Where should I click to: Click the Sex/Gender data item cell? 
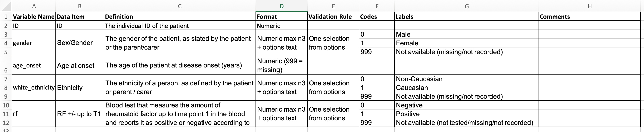(x=80, y=43)
